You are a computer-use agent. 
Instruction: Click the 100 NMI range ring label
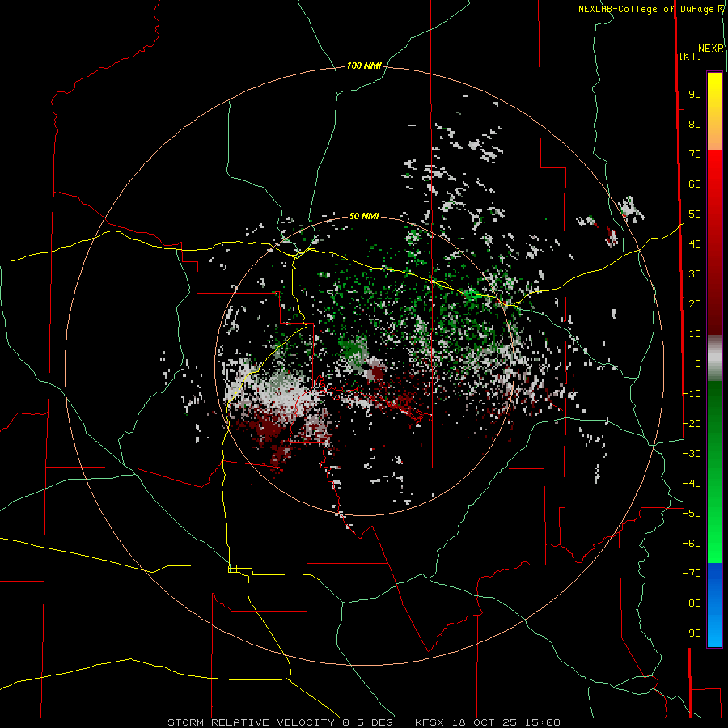click(364, 66)
